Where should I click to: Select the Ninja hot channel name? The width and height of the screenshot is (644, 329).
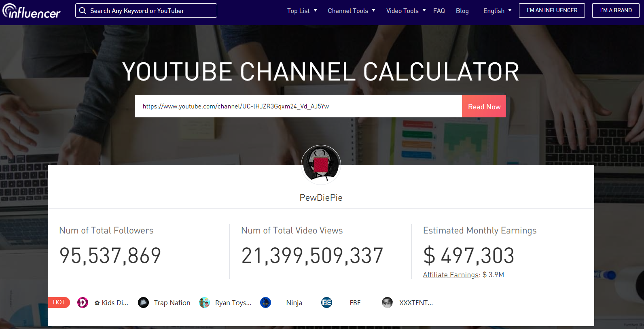294,303
